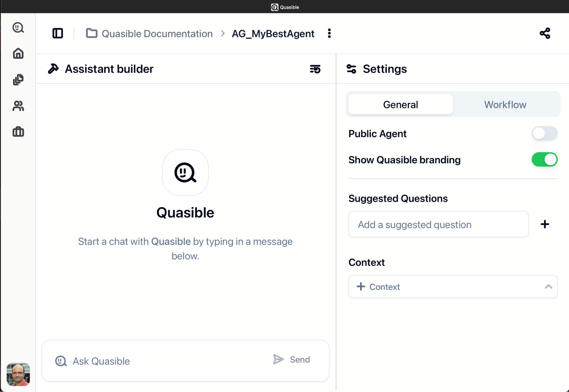The width and height of the screenshot is (569, 392).
Task: Open the three-dot agent options menu
Action: (x=329, y=34)
